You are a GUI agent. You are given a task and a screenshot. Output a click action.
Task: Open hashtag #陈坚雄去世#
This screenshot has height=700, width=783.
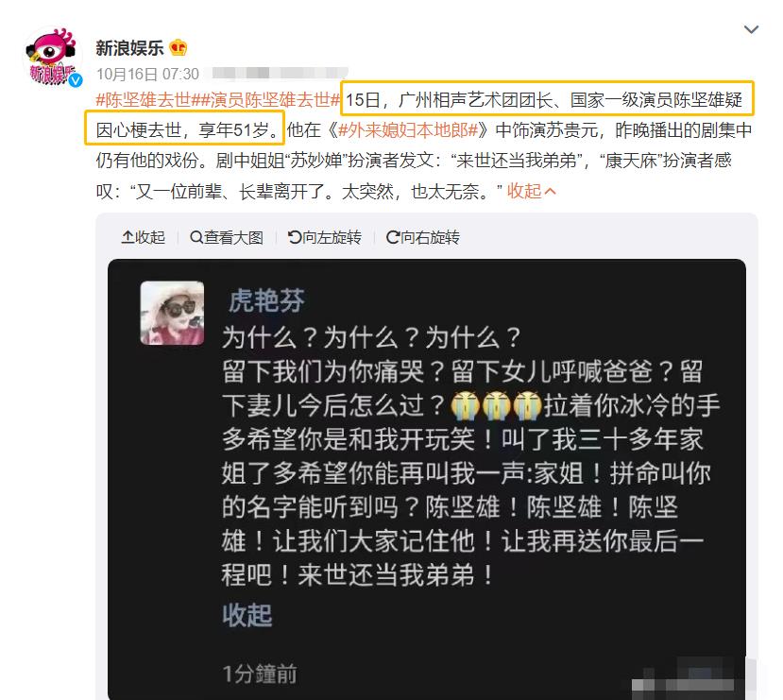[x=144, y=100]
